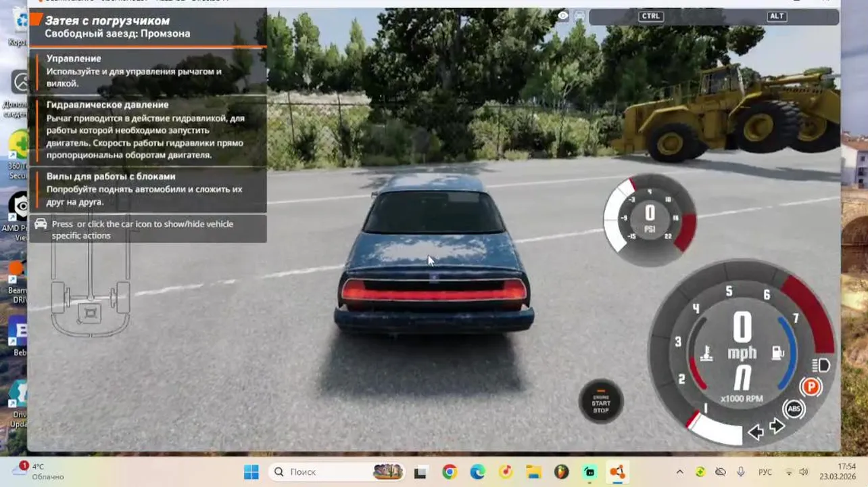Select the "Управление" task heading
Image resolution: width=868 pixels, height=487 pixels.
click(x=74, y=58)
